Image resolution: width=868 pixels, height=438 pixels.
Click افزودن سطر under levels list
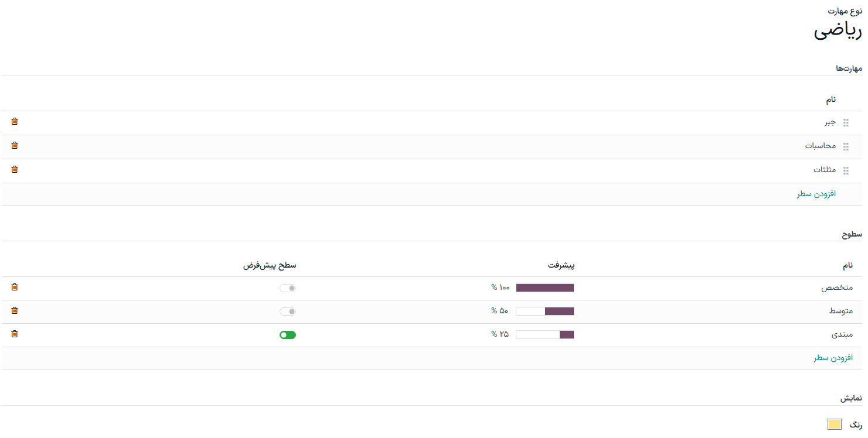pos(833,358)
